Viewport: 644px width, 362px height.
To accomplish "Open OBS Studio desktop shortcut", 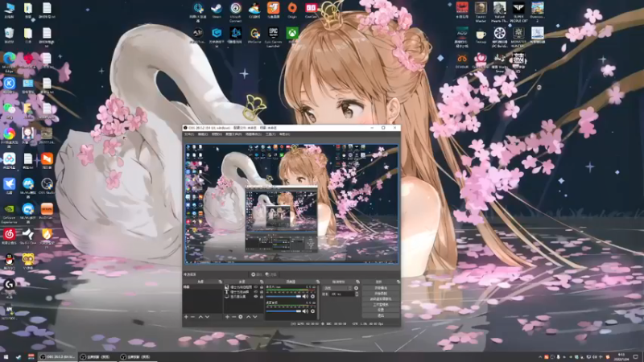I will [x=47, y=186].
